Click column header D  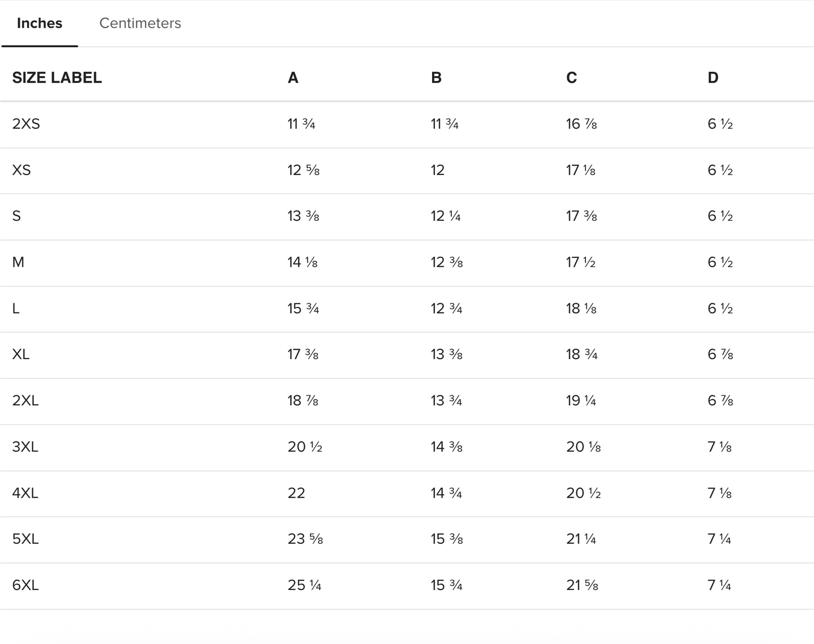pyautogui.click(x=713, y=78)
